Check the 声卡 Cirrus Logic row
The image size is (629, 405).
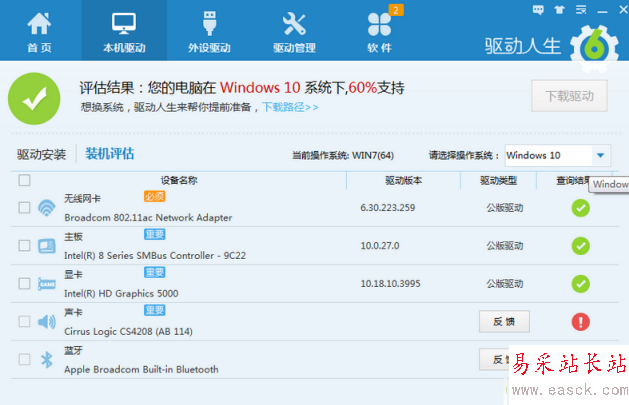point(24,322)
